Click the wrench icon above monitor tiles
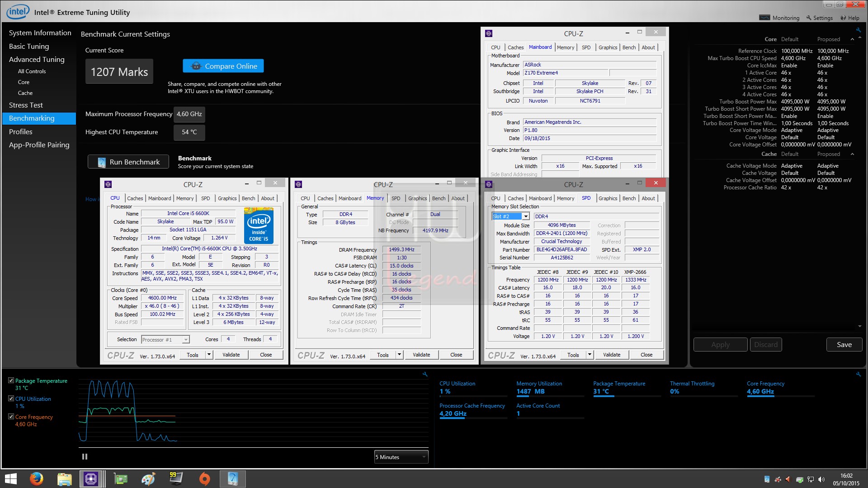The height and width of the screenshot is (488, 868). click(859, 374)
